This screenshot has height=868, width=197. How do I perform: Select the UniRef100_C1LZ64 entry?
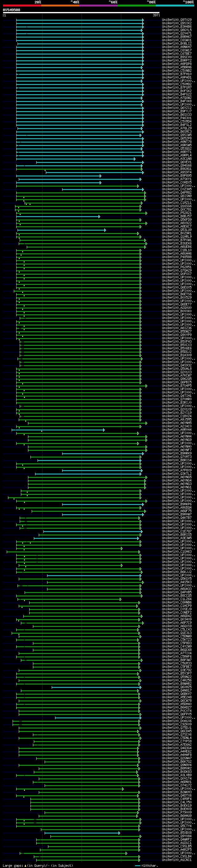pos(177,600)
